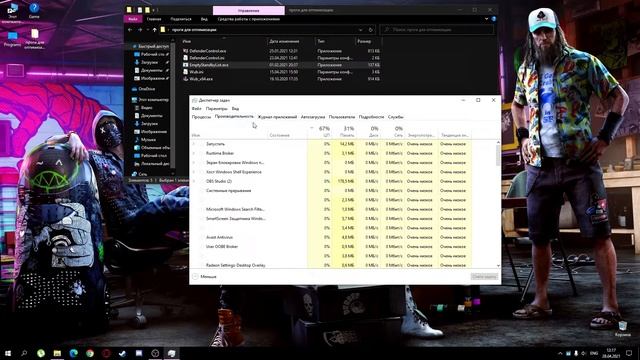The height and width of the screenshot is (360, 640).
Task: Open the Programs folder on the desktop
Action: coord(13,39)
